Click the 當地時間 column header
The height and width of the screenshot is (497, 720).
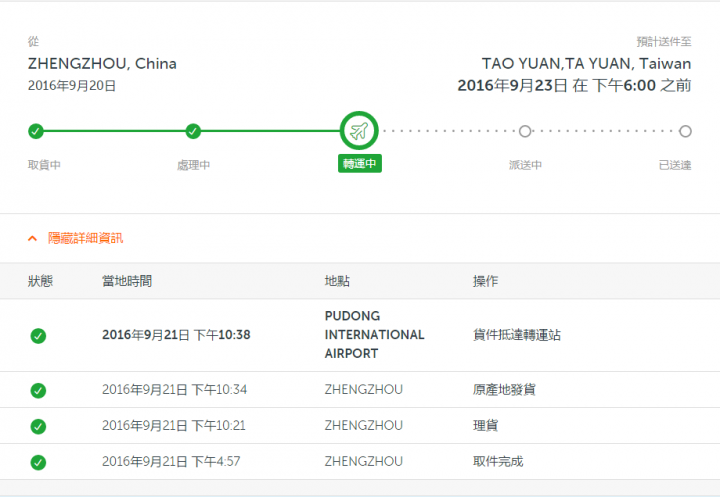coord(127,281)
